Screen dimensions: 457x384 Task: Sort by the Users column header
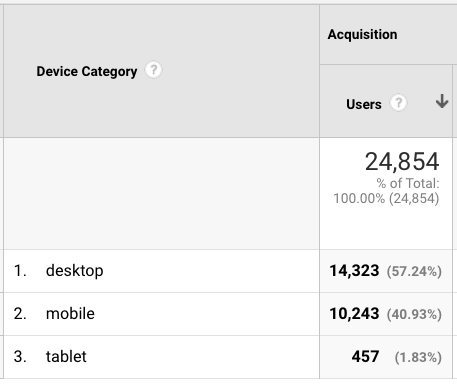pos(364,104)
